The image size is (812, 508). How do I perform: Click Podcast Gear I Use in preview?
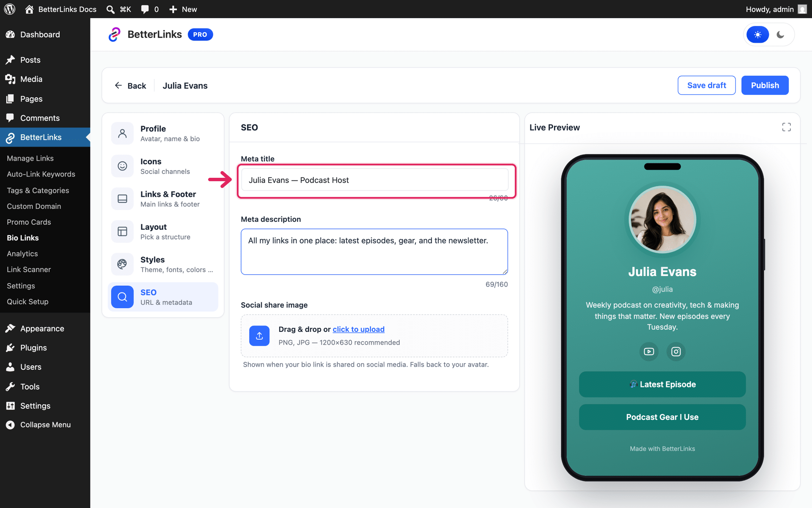point(662,417)
